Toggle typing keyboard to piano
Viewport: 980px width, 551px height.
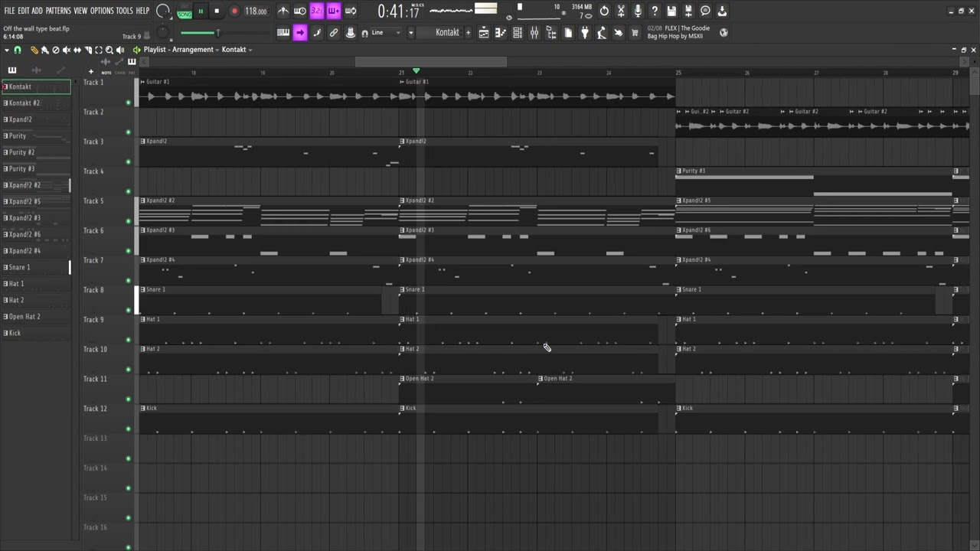[283, 32]
